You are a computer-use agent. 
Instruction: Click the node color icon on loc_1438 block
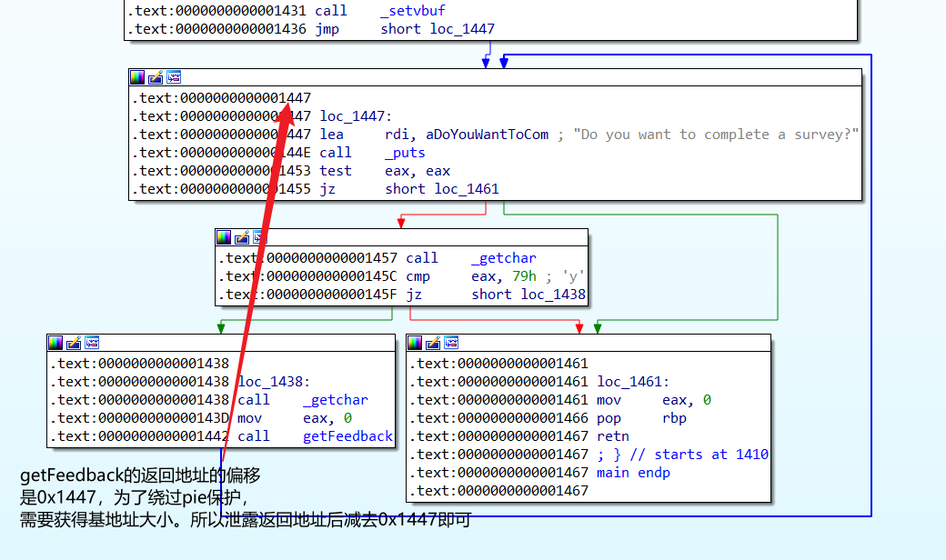[55, 343]
